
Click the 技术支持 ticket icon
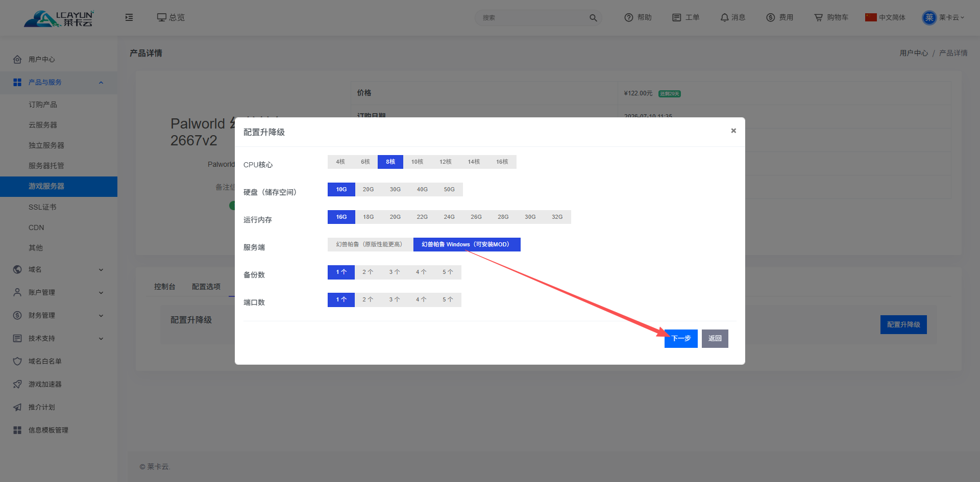tap(17, 338)
